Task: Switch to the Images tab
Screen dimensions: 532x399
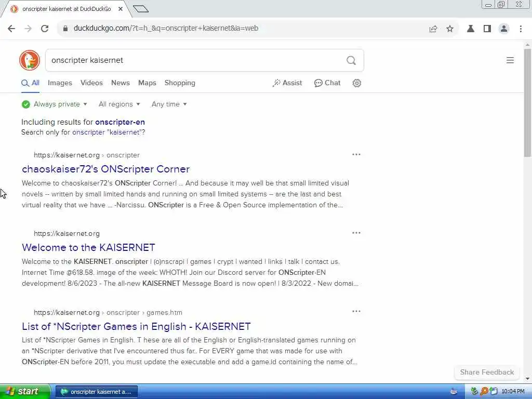Action: click(60, 83)
